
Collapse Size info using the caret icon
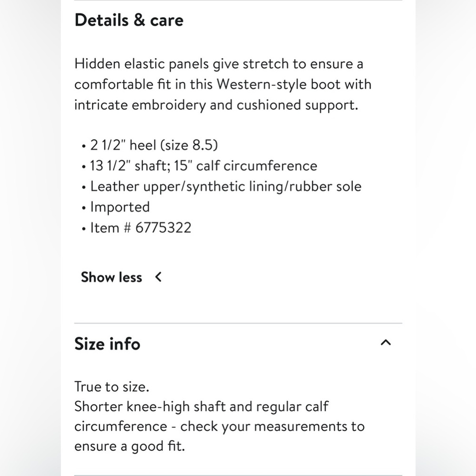point(386,343)
